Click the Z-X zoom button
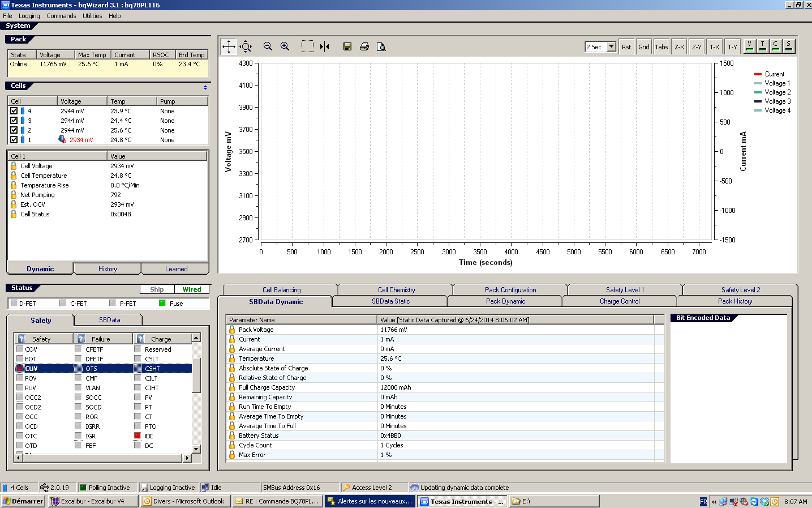 [x=679, y=47]
